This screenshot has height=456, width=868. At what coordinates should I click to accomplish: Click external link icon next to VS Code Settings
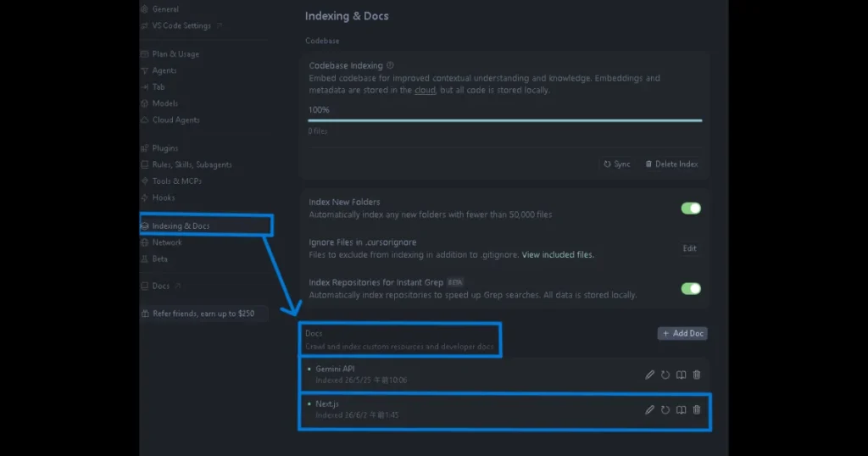220,25
